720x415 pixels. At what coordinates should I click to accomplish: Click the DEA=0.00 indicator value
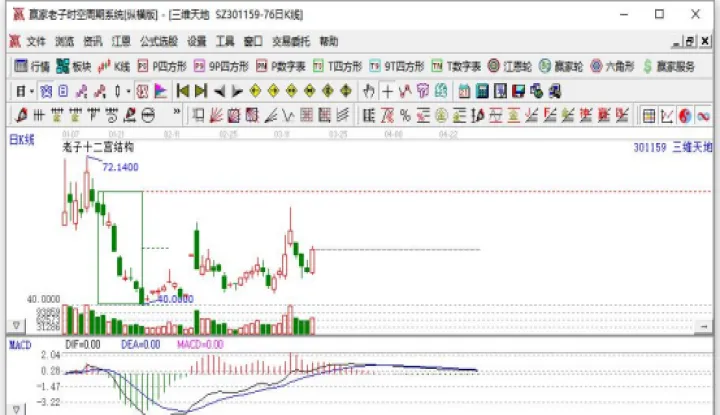pyautogui.click(x=141, y=345)
